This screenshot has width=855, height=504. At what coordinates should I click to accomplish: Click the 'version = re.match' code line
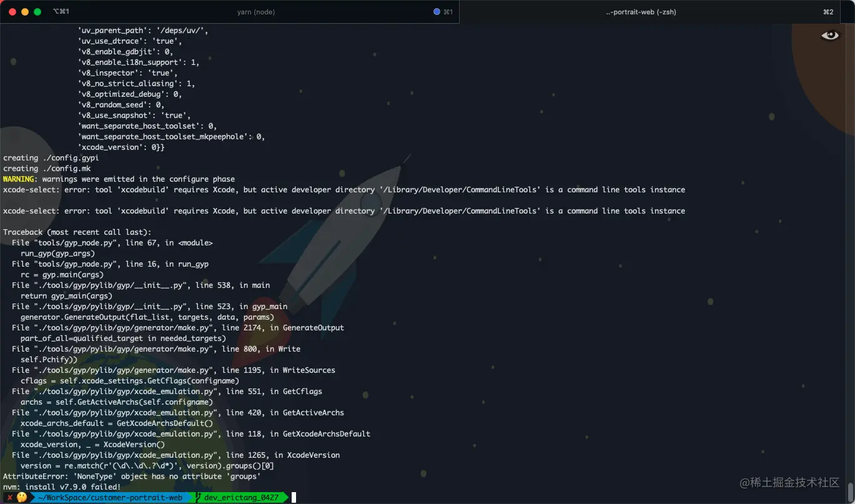tap(147, 466)
